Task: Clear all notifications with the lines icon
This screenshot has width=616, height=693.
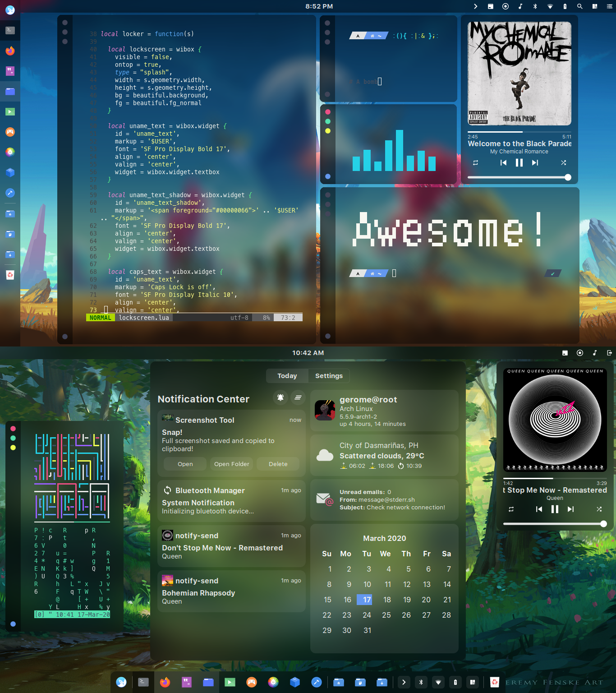Action: pyautogui.click(x=298, y=397)
